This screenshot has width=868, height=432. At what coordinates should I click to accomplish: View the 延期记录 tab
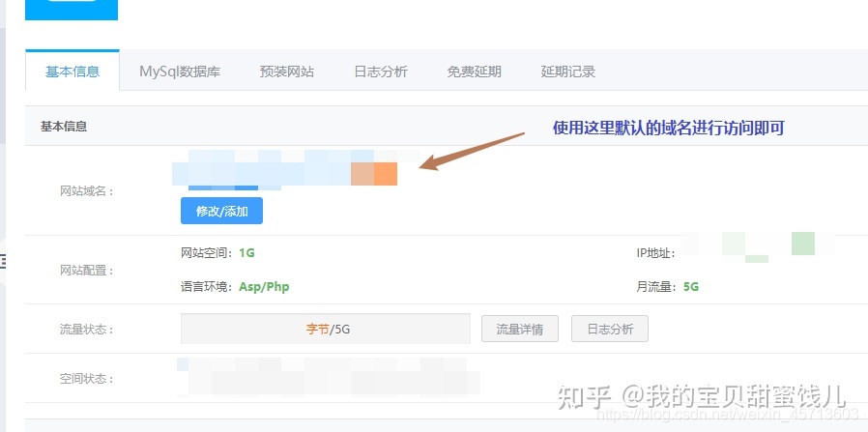coord(568,72)
